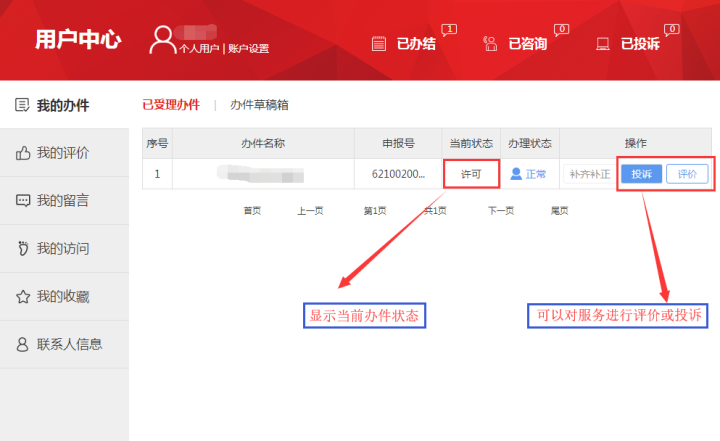Select 我的办件 in the sidebar

pyautogui.click(x=63, y=105)
